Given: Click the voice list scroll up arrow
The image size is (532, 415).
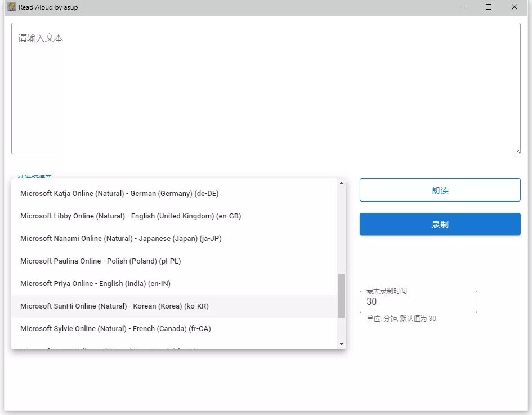Looking at the screenshot, I should [341, 183].
